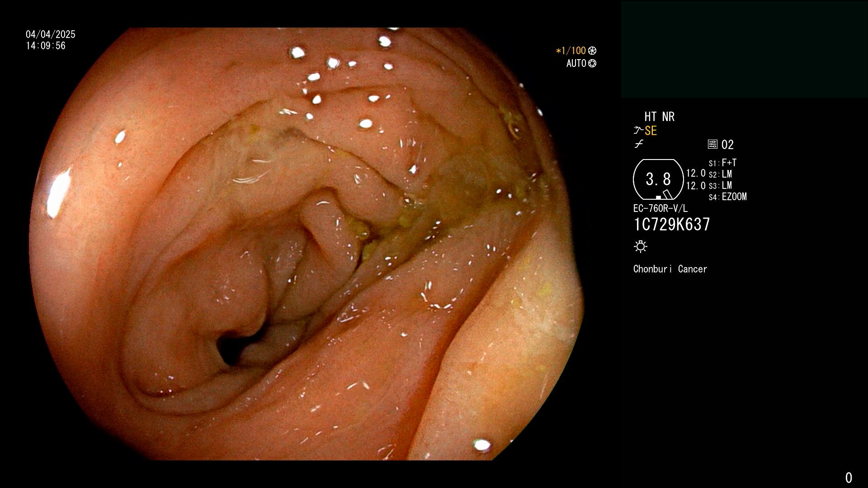Select the S1: F+T switch assignment
The image size is (868, 488).
(723, 163)
